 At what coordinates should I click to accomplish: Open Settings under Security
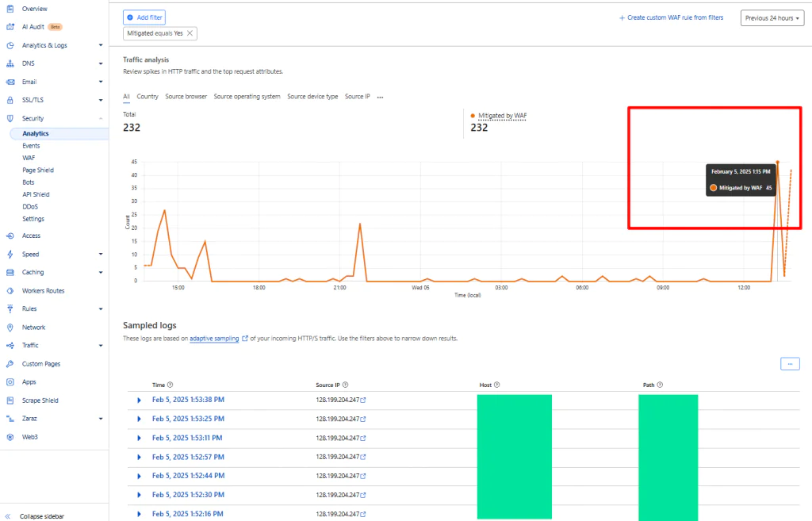tap(33, 219)
